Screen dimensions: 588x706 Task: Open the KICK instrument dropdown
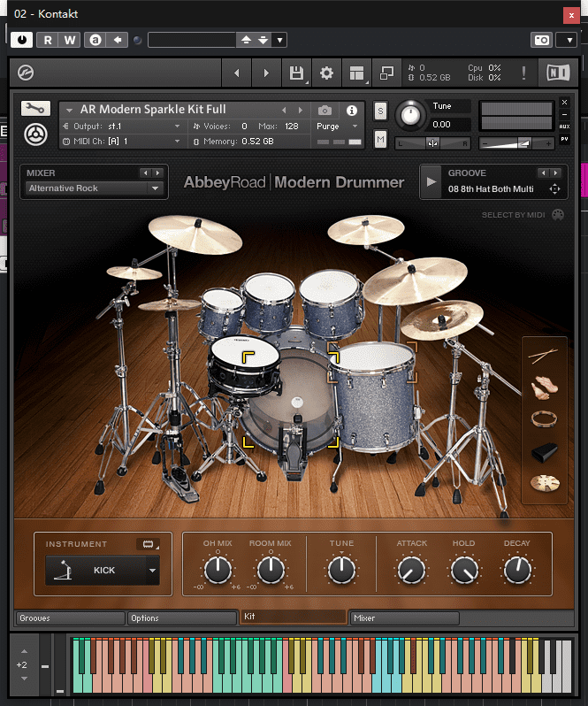click(x=103, y=571)
